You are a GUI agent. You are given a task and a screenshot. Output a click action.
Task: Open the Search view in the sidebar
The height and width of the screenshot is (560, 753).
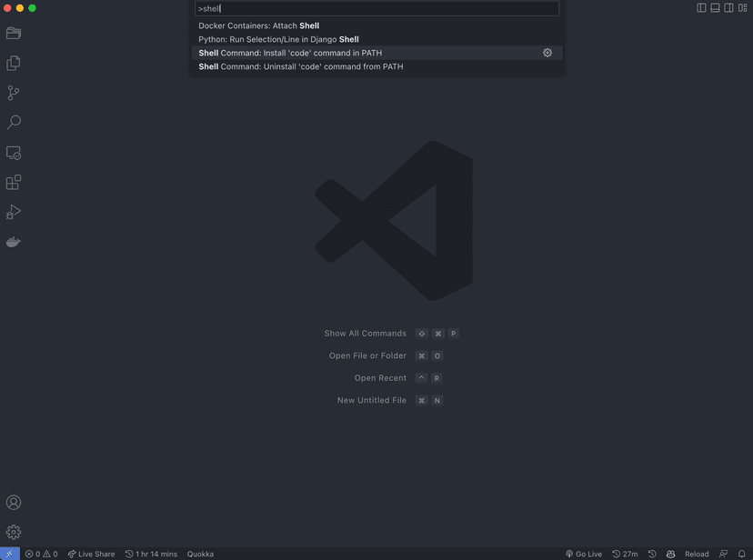pos(13,122)
